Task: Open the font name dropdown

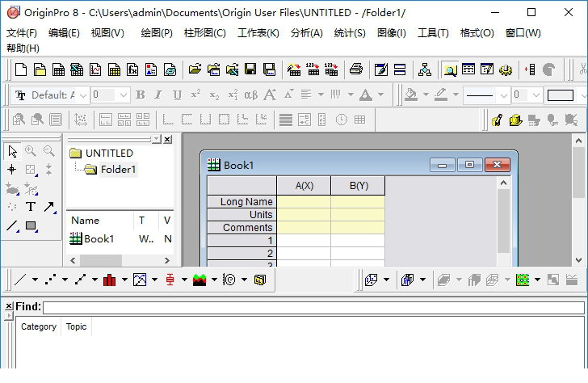Action: 83,95
